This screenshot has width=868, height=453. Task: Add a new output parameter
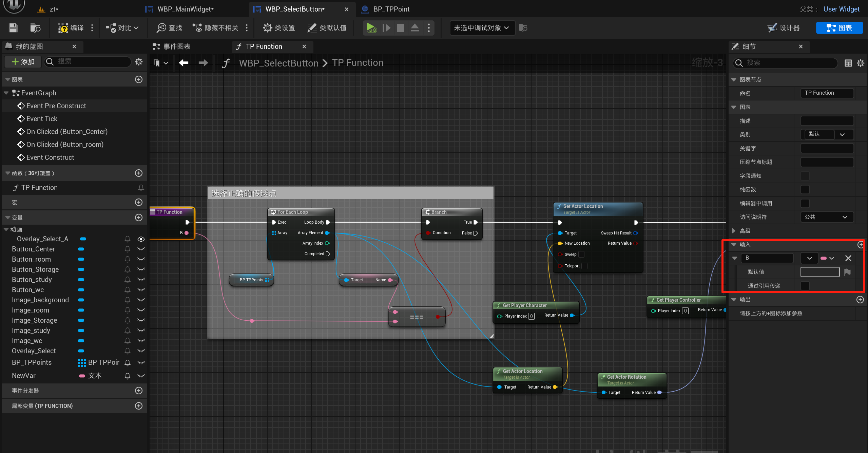tap(860, 300)
